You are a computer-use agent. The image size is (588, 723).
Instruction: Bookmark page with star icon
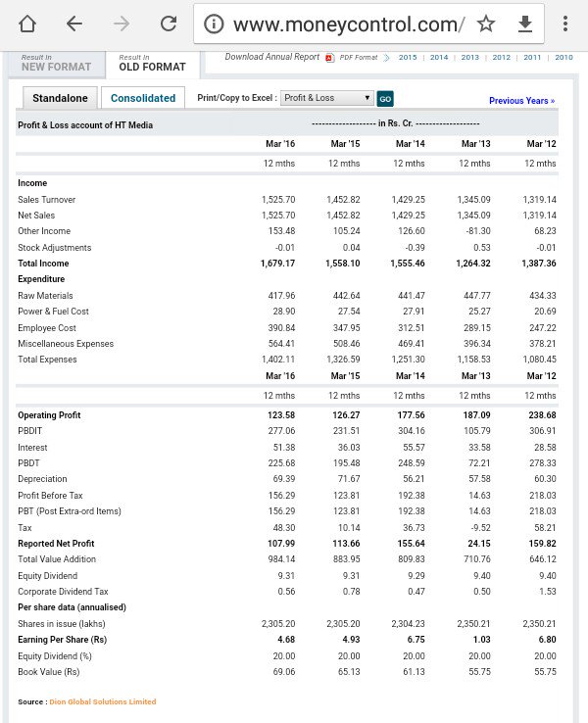point(486,24)
